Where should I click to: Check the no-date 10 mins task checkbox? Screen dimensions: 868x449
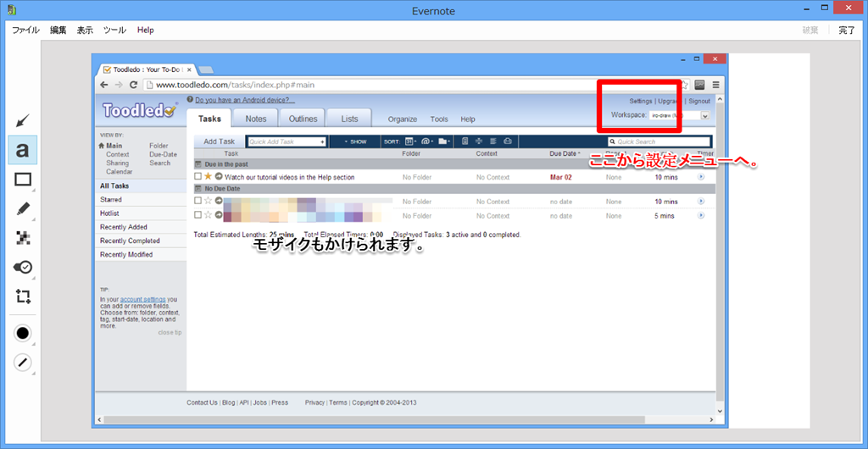tap(198, 201)
